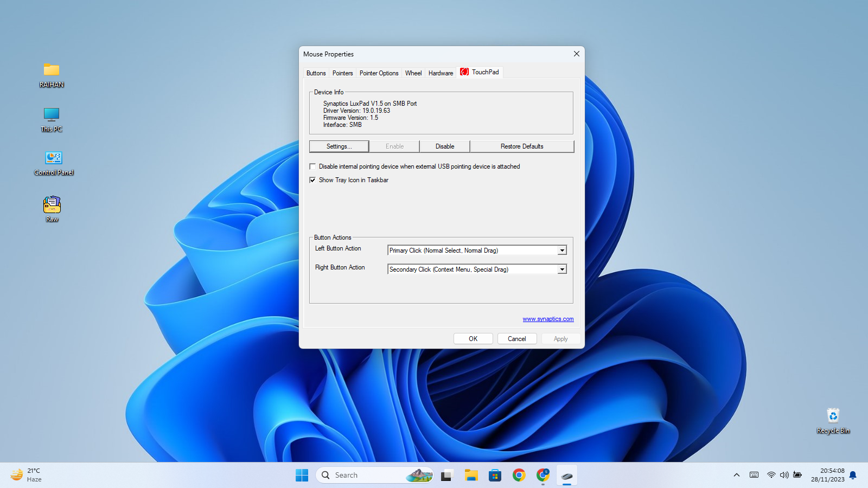Switch to the Pointer Options tab
The image size is (868, 488).
click(379, 73)
